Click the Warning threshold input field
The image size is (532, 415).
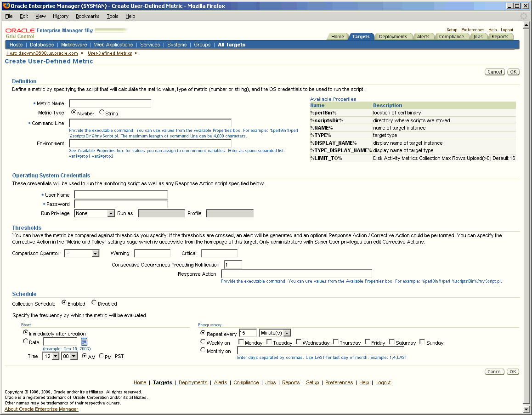(x=153, y=254)
